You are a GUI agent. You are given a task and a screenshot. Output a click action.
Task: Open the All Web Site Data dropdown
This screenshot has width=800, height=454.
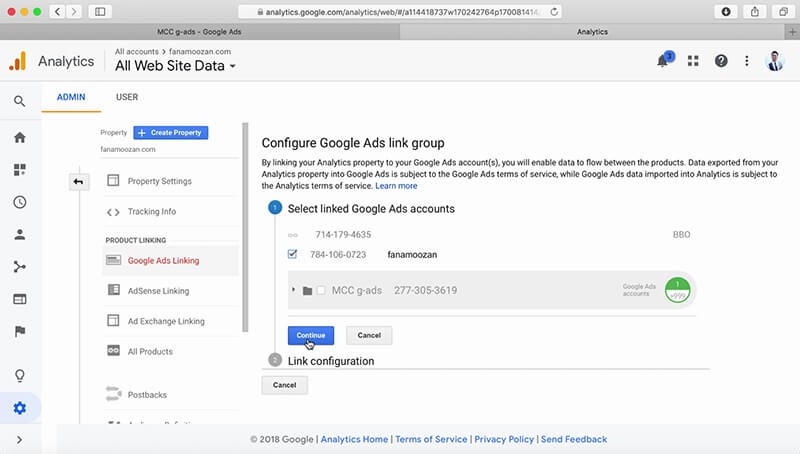click(175, 66)
